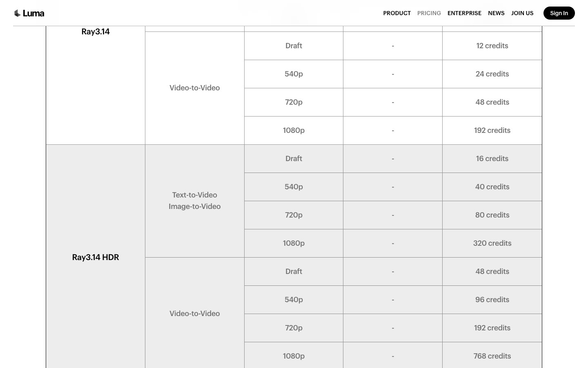Select the 40 credits cell
The image size is (588, 368).
tap(492, 187)
